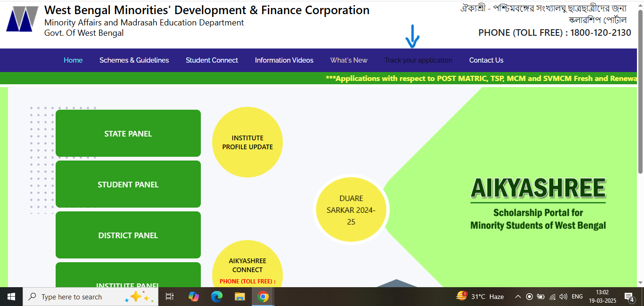Open Microsoft Edge from the taskbar
The height and width of the screenshot is (306, 644).
pos(216,297)
